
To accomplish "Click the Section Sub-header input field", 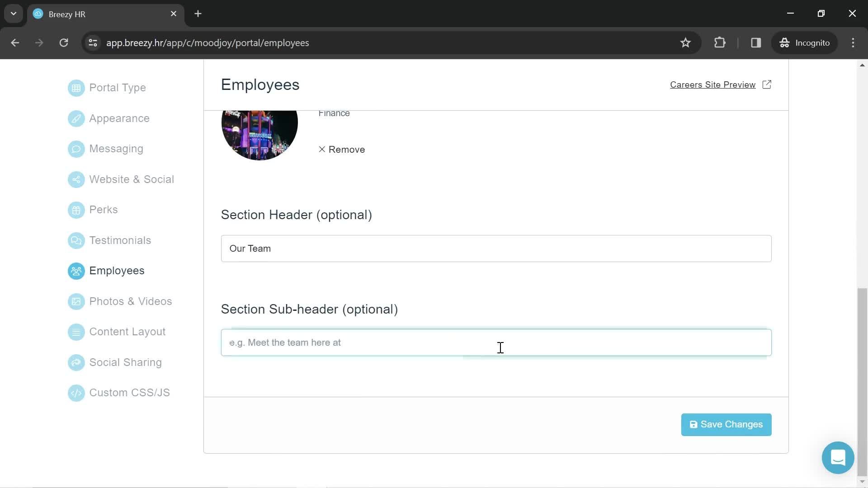I will click(x=496, y=342).
